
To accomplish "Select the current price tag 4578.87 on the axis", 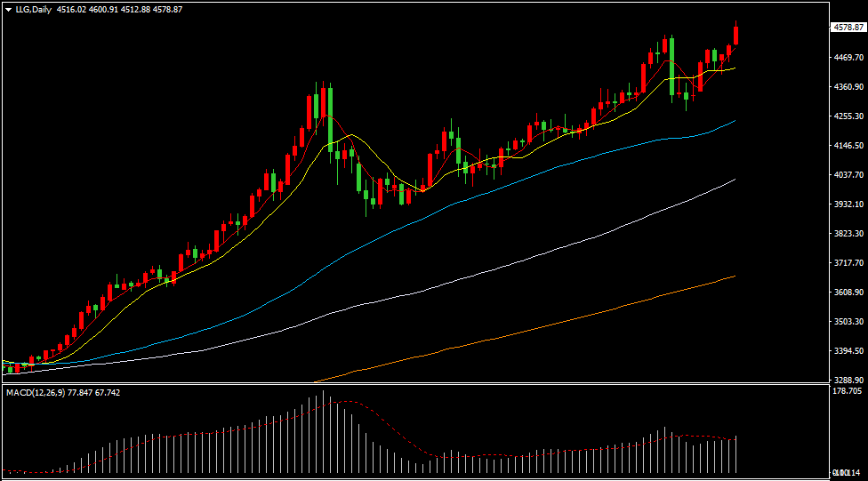I will 848,28.
